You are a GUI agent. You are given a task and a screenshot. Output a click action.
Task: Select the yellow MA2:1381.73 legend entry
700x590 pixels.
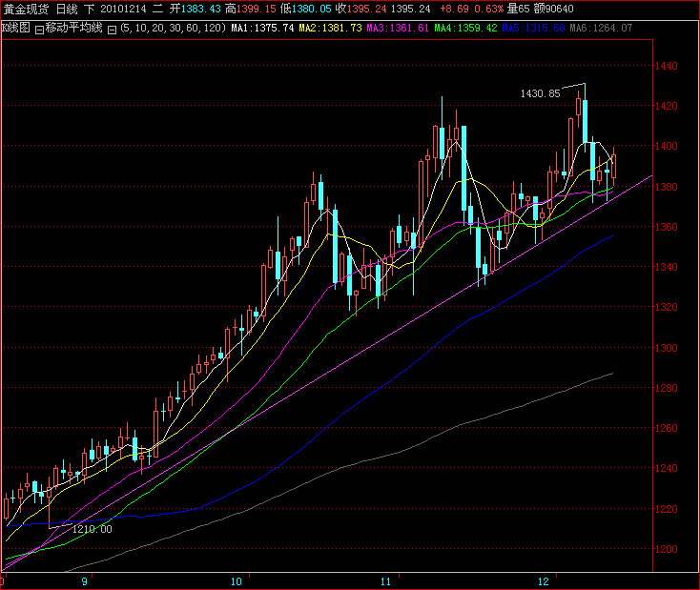click(330, 28)
